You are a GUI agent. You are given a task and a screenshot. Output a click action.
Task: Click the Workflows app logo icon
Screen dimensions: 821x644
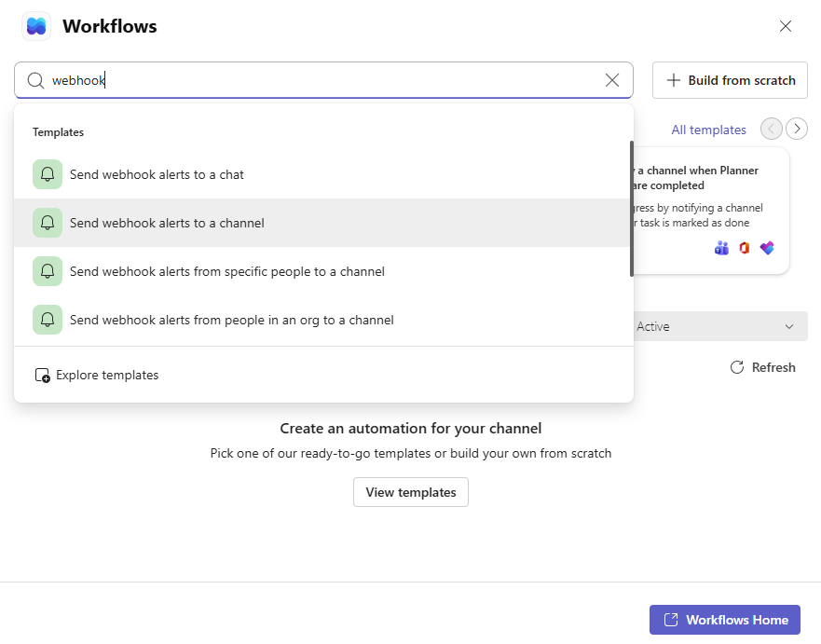tap(36, 26)
